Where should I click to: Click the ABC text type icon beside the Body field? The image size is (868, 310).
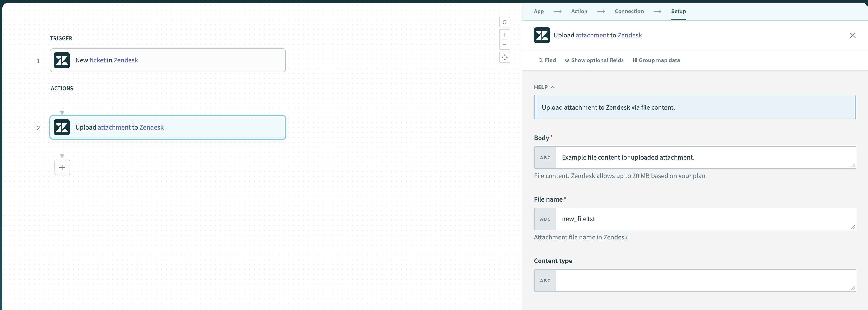pyautogui.click(x=545, y=157)
